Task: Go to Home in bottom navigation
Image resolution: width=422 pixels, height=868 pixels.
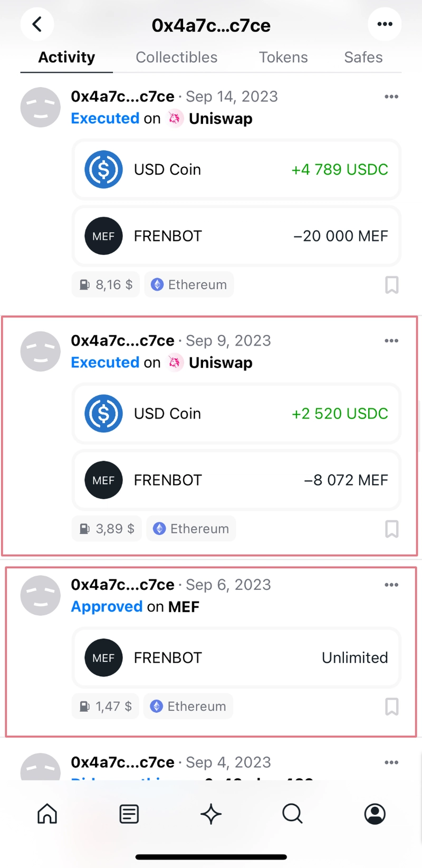Action: 47,814
